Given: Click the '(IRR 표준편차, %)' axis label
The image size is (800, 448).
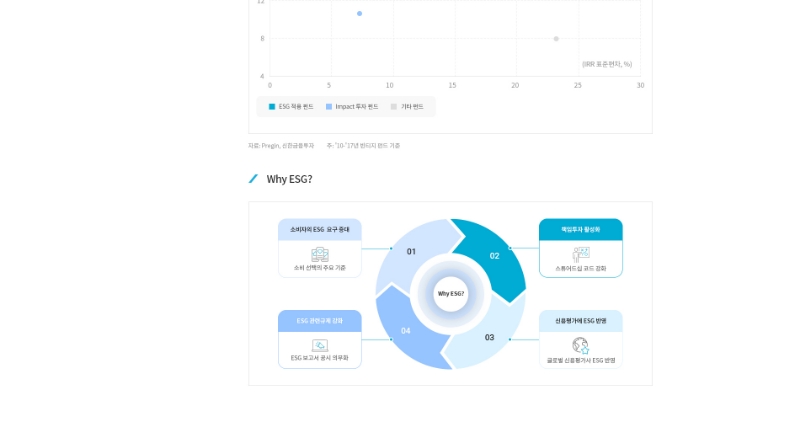Looking at the screenshot, I should click(x=607, y=64).
